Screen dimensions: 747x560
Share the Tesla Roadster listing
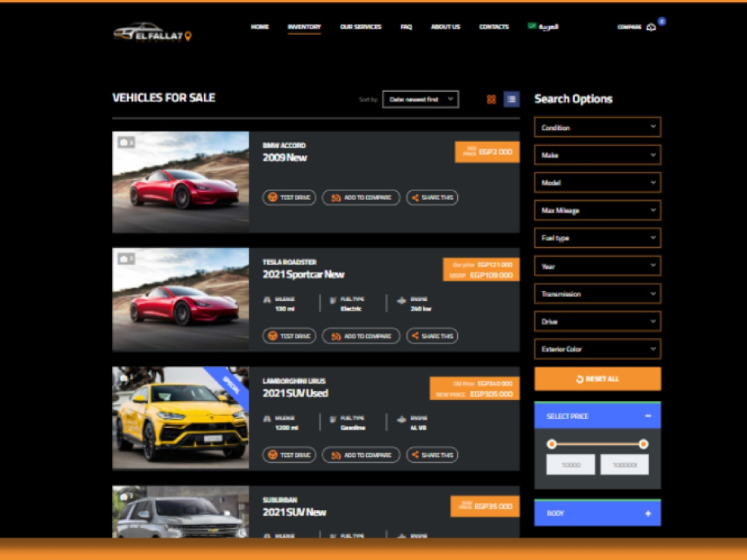point(432,336)
